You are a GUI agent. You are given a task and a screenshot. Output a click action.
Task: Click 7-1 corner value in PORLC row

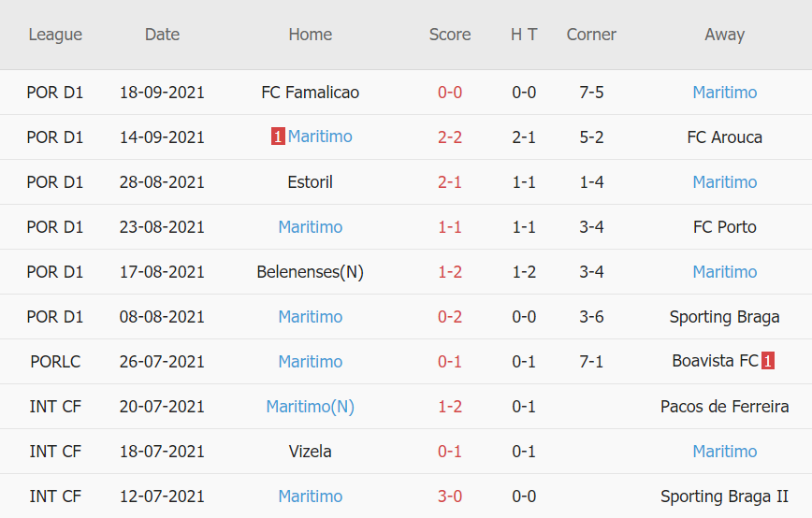tap(591, 362)
